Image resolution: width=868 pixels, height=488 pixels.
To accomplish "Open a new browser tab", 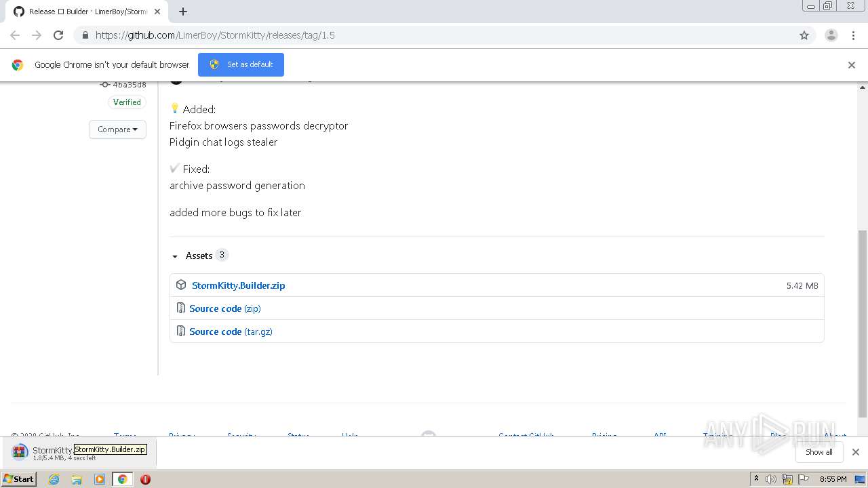I will click(x=182, y=12).
